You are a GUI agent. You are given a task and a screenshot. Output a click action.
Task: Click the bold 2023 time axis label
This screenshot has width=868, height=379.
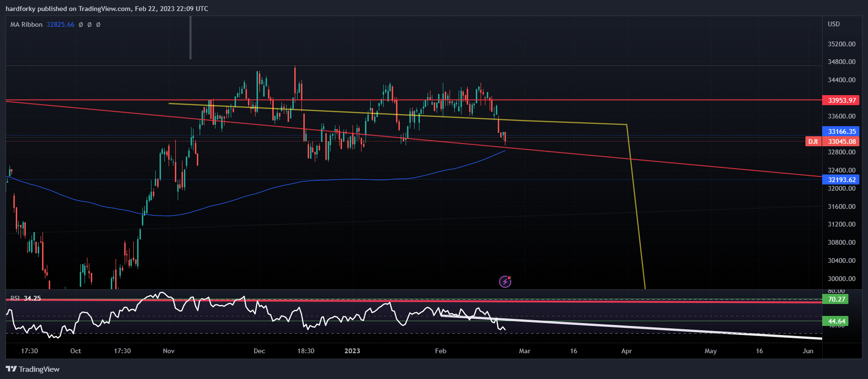tap(352, 351)
